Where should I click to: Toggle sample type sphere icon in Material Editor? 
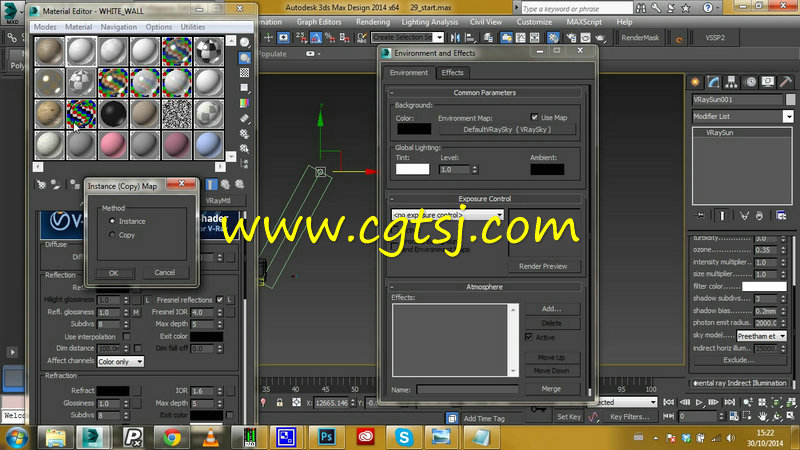tap(245, 42)
